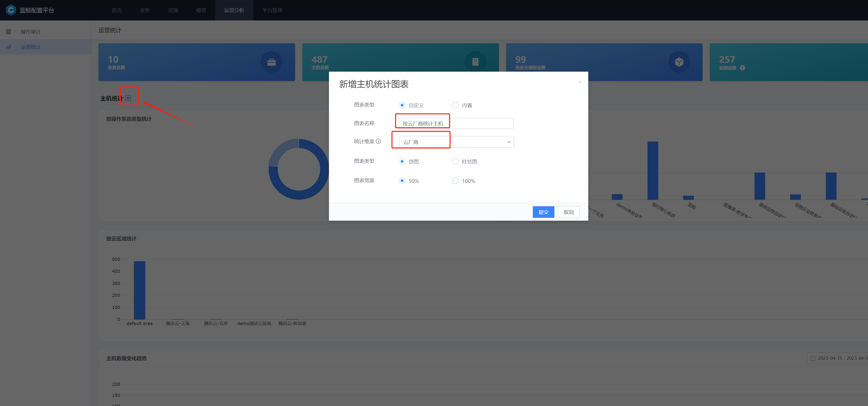Click the 提交 button
The height and width of the screenshot is (406, 868).
coord(543,212)
